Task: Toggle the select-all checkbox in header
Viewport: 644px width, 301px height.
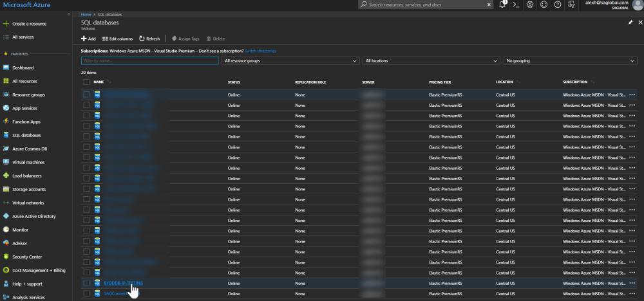Action: click(86, 82)
